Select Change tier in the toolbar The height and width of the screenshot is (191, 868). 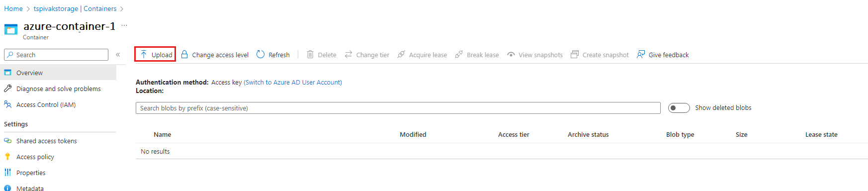(367, 55)
